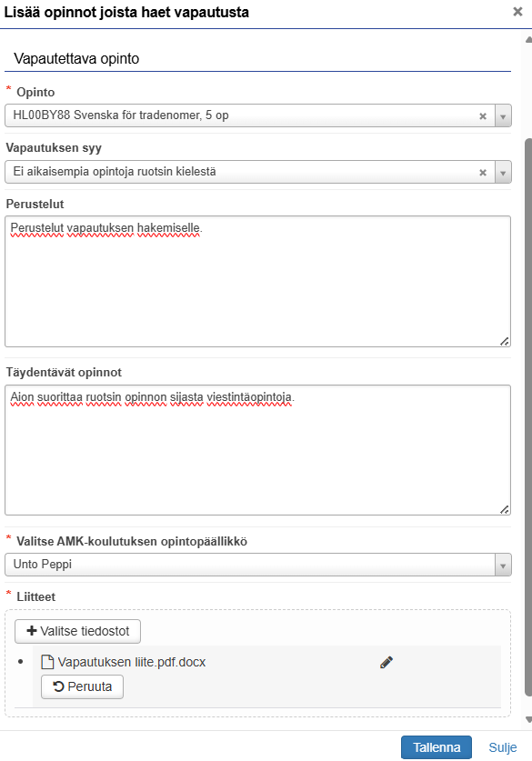
Task: Cancel the upload with Peruuta button
Action: tap(82, 686)
